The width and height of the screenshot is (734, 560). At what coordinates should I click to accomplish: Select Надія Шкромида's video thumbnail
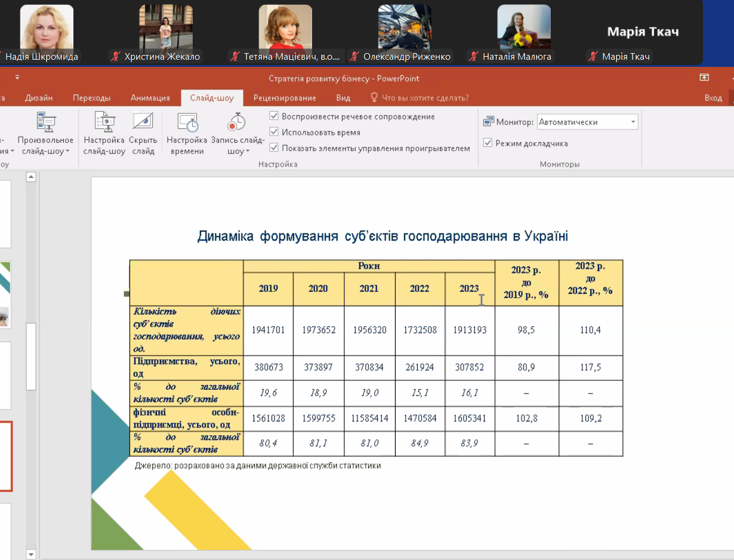[x=47, y=27]
